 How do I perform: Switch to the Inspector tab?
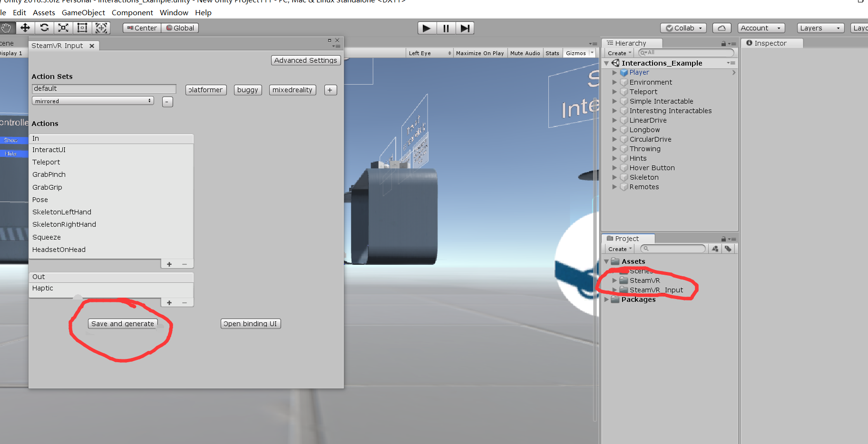tap(771, 43)
